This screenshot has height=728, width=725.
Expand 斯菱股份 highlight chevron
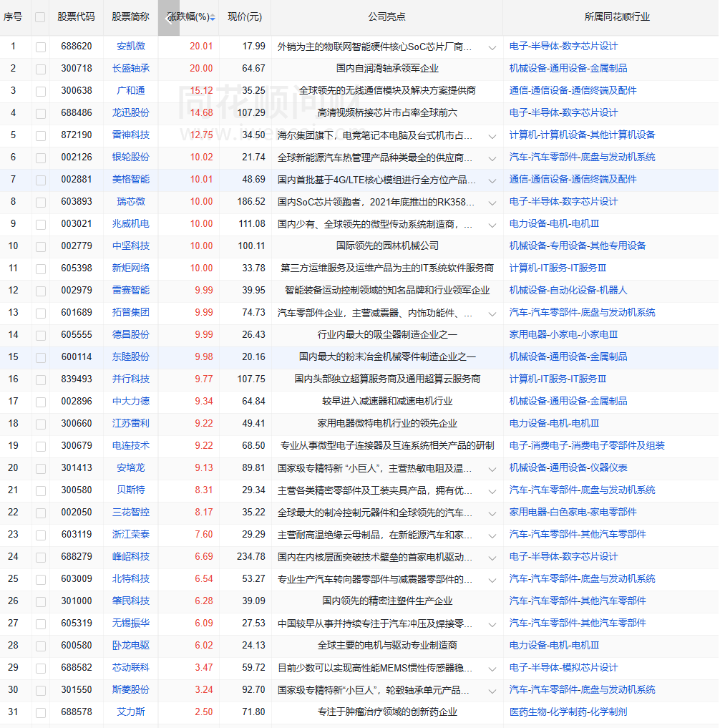(x=492, y=691)
